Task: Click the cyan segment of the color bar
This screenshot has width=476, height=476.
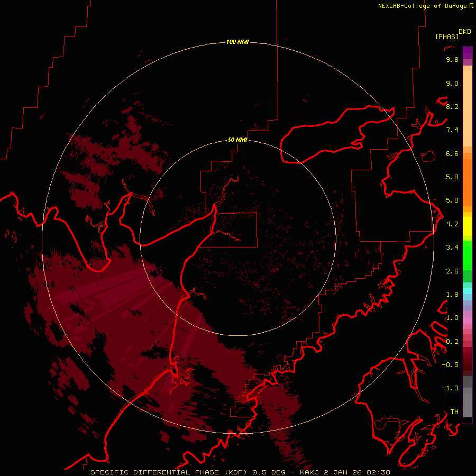Action: 467,291
